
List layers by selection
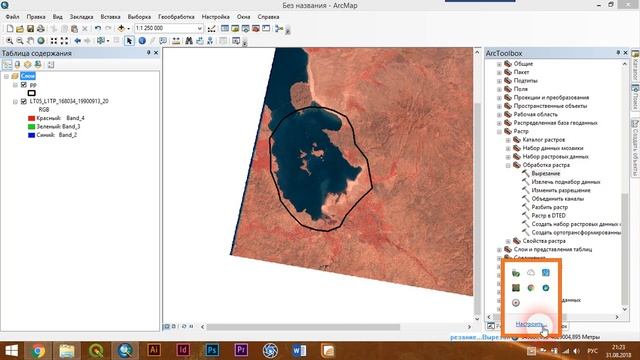pyautogui.click(x=38, y=64)
